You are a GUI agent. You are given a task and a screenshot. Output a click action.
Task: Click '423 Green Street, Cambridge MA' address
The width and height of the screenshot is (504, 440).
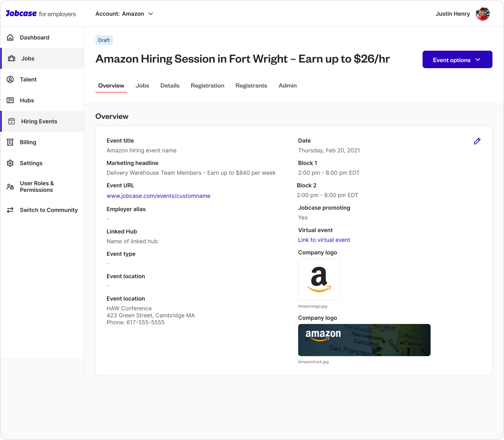click(151, 315)
